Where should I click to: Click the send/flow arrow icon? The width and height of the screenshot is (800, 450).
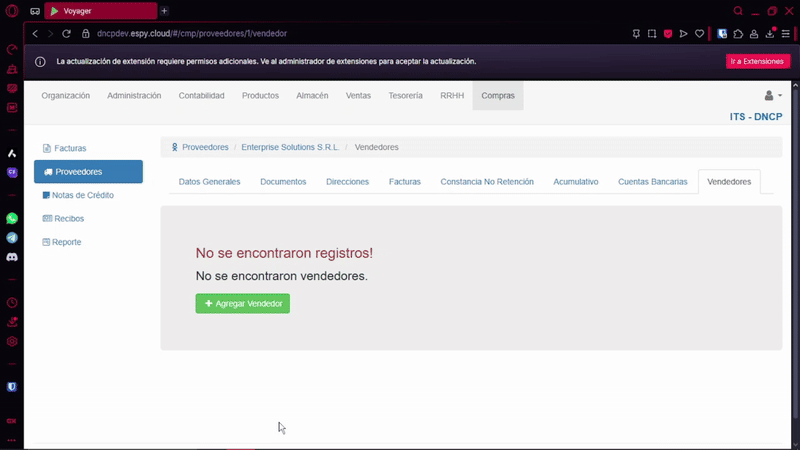[x=683, y=34]
